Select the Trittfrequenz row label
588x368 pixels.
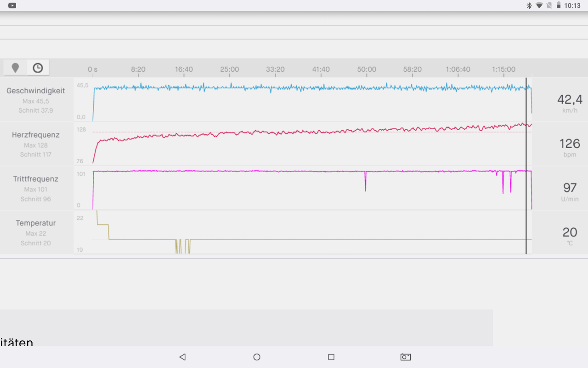(36, 179)
